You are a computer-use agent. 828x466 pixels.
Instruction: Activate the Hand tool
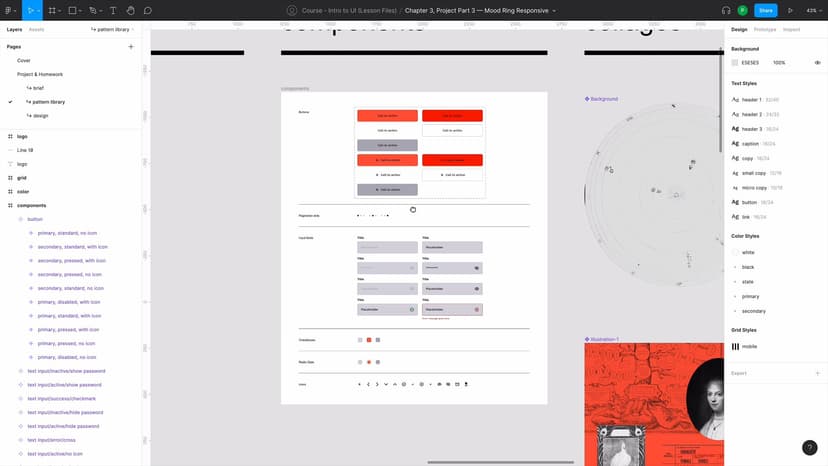130,10
